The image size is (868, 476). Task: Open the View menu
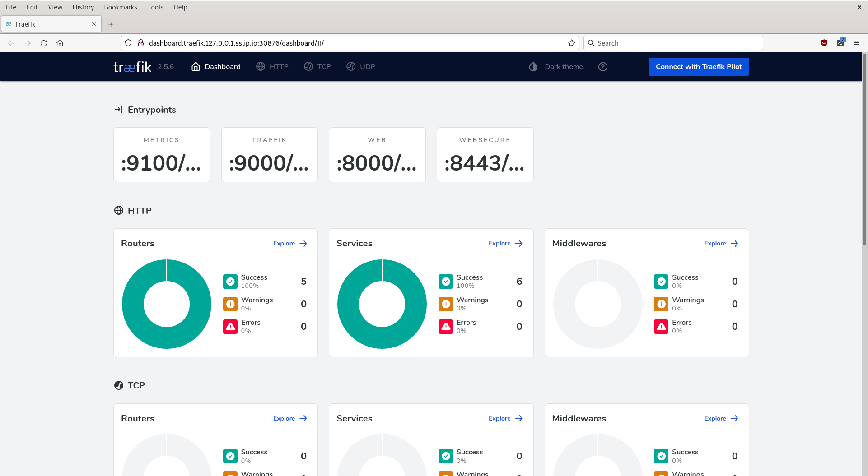pyautogui.click(x=55, y=7)
